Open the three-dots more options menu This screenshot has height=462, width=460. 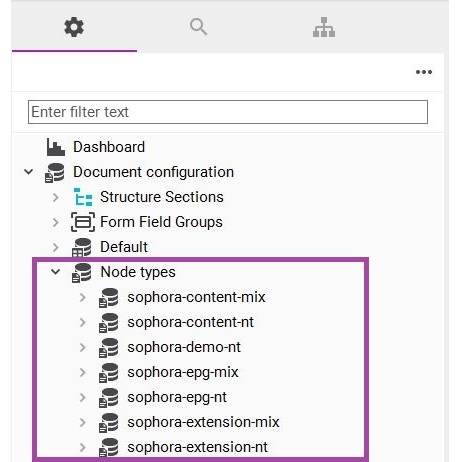tap(424, 72)
